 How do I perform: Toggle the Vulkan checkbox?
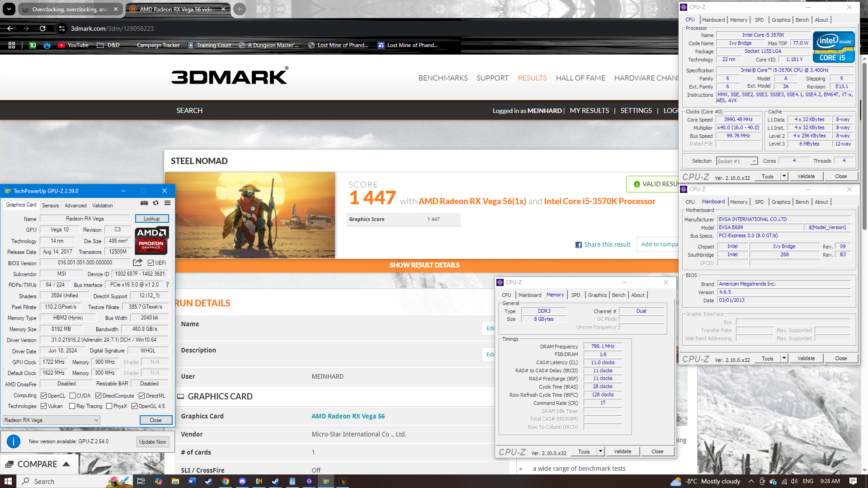(x=44, y=406)
